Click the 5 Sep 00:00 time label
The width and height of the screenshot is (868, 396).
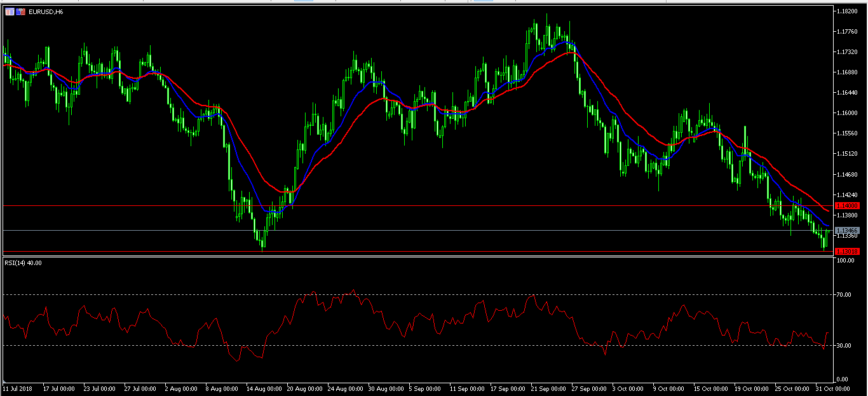click(425, 388)
